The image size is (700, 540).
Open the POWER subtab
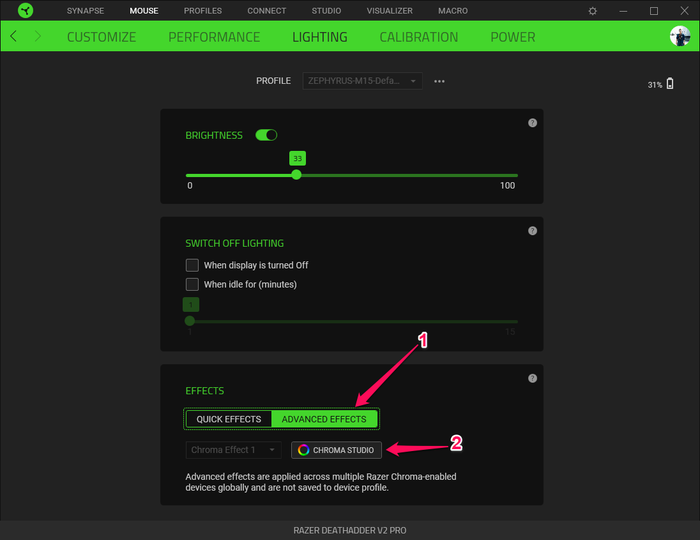point(512,37)
